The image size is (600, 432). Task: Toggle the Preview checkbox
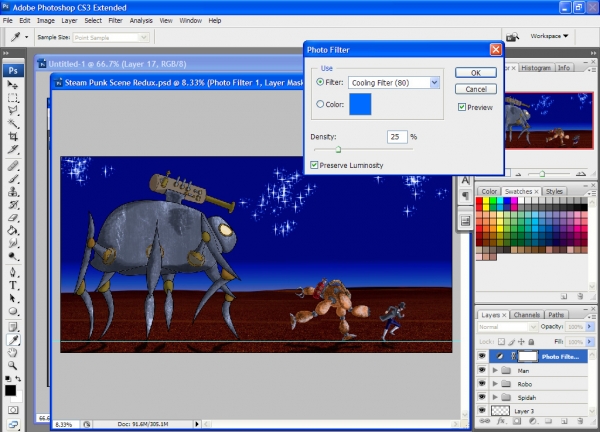(x=462, y=107)
